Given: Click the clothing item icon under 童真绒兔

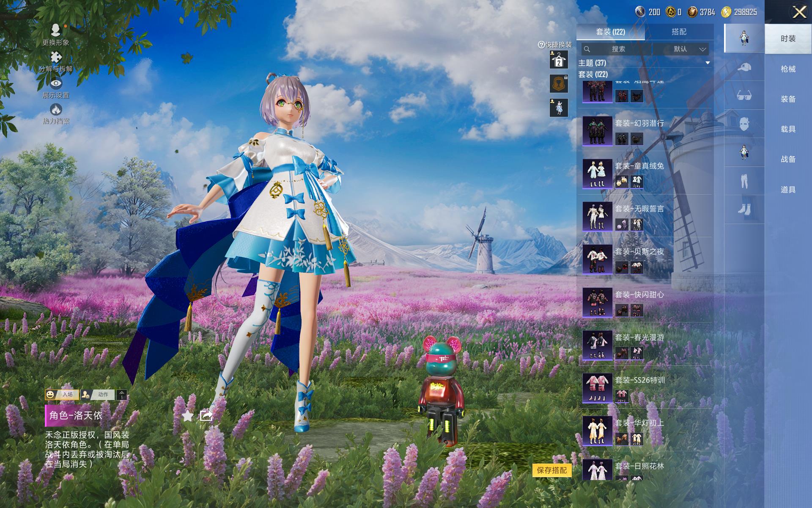Looking at the screenshot, I should 636,182.
